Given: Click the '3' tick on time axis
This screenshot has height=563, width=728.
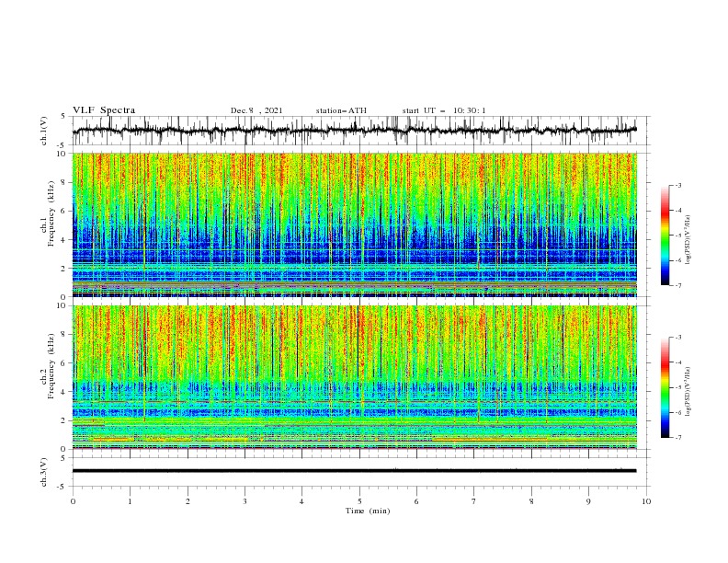Looking at the screenshot, I should 245,501.
